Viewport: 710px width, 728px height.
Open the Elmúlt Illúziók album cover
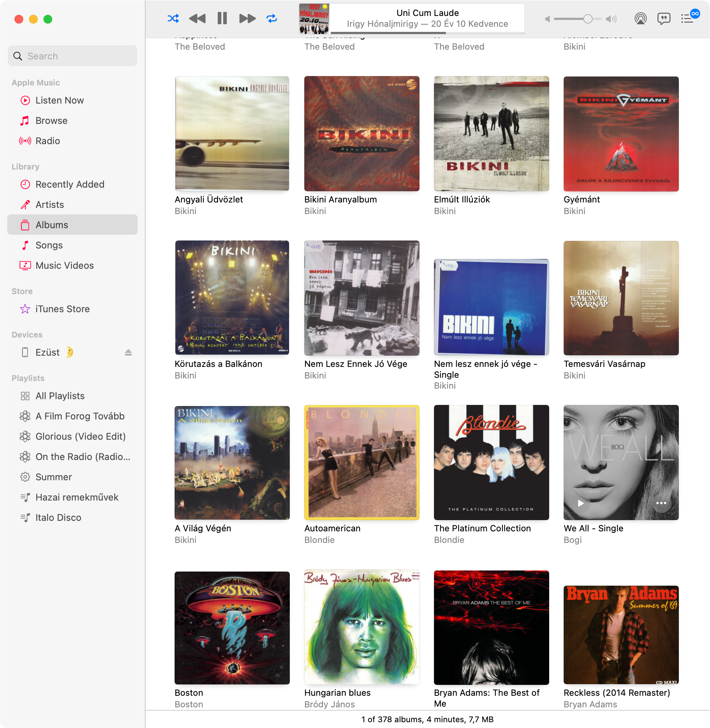(x=492, y=133)
